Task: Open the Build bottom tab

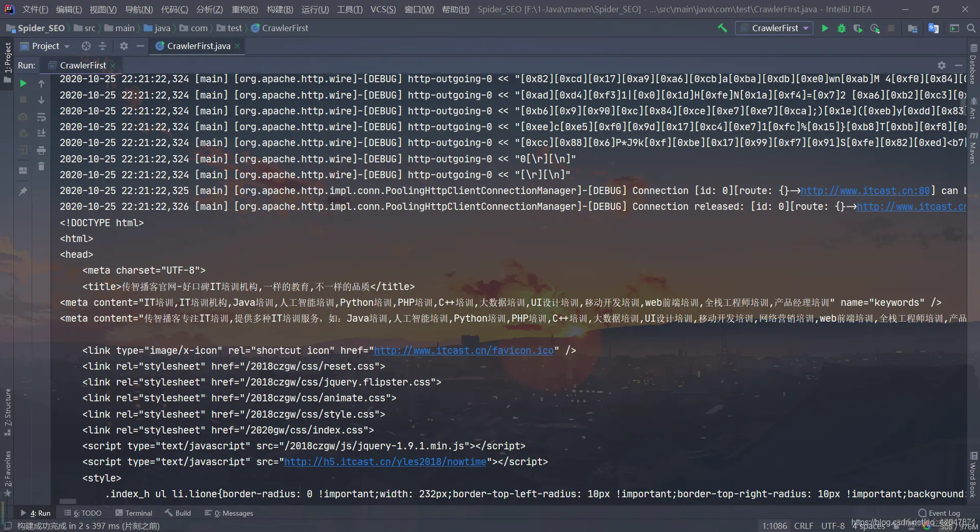Action: click(178, 513)
